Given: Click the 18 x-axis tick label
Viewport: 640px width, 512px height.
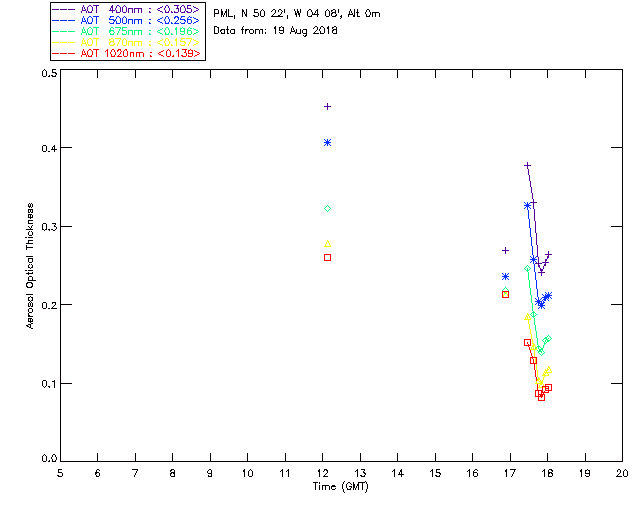Looking at the screenshot, I should (547, 473).
